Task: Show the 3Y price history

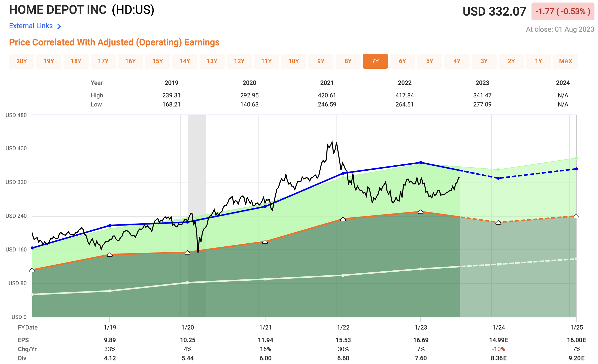Action: click(x=484, y=61)
